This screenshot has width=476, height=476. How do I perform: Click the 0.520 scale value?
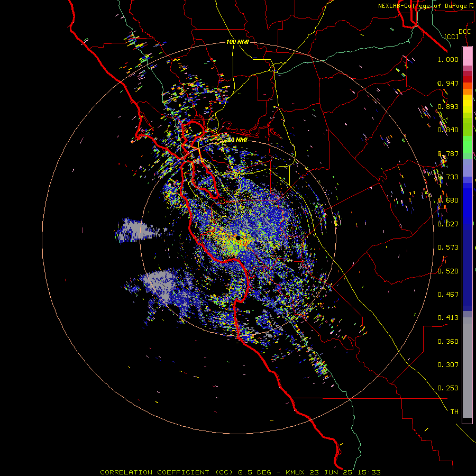pos(448,271)
